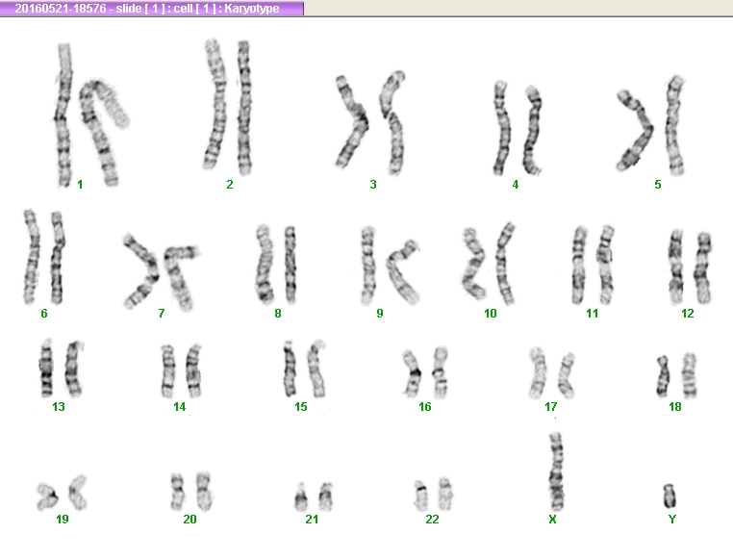Select the chromosome 18 pair image
This screenshot has width=733, height=560.
pyautogui.click(x=677, y=375)
